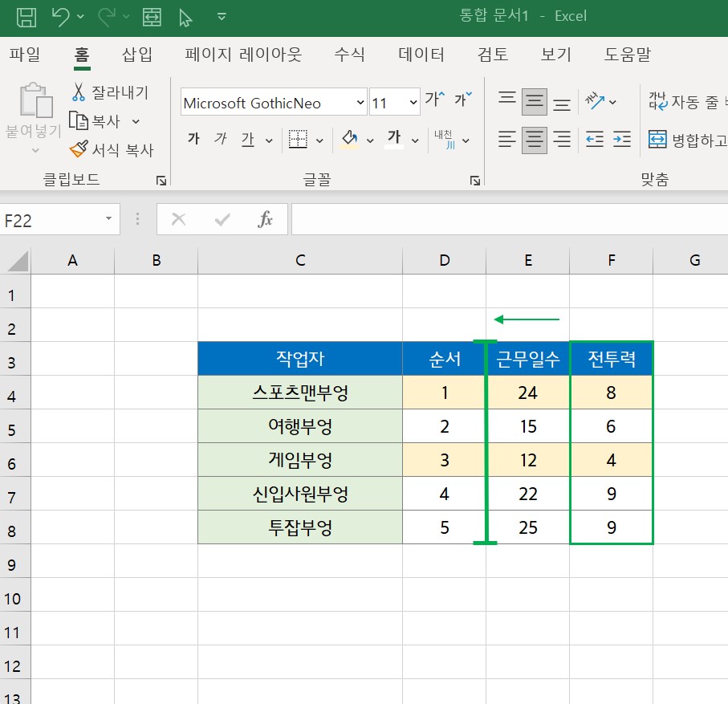Click the Undo arrow icon
728x704 pixels.
(60, 17)
